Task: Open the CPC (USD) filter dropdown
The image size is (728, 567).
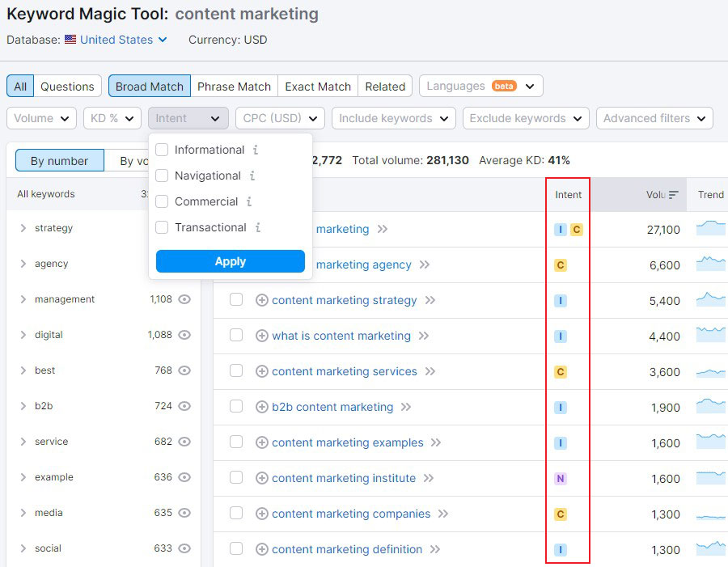Action: pos(280,118)
